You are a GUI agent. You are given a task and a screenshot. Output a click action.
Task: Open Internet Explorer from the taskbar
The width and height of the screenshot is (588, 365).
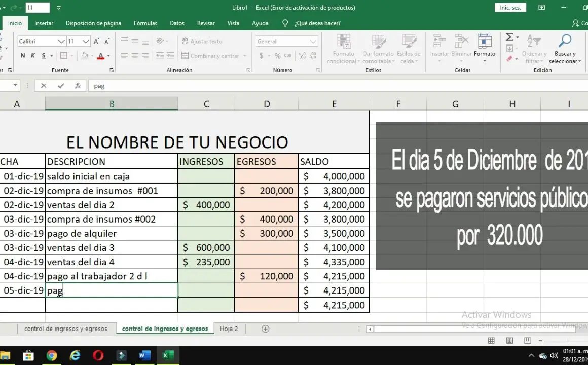pos(75,355)
